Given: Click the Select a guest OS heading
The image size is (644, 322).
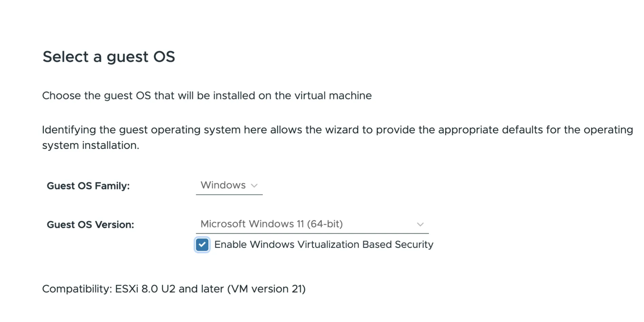Looking at the screenshot, I should 109,57.
